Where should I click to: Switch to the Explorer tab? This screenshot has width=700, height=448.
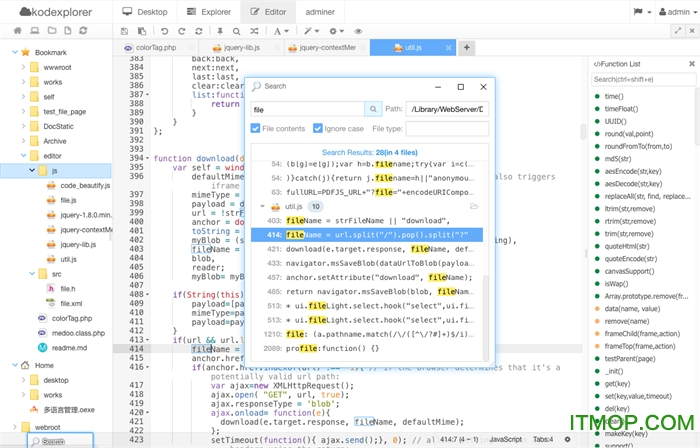pyautogui.click(x=208, y=12)
